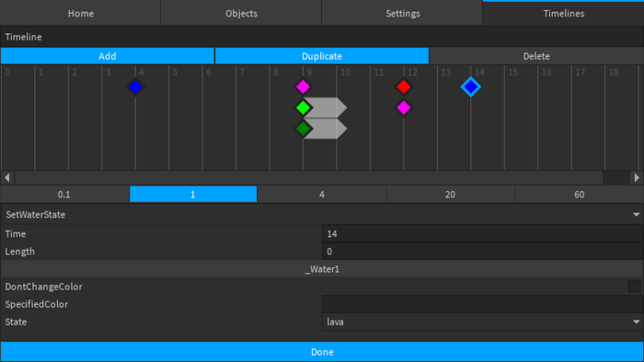Switch to the Timelines tab
Viewport: 644px width, 362px height.
[x=563, y=14]
